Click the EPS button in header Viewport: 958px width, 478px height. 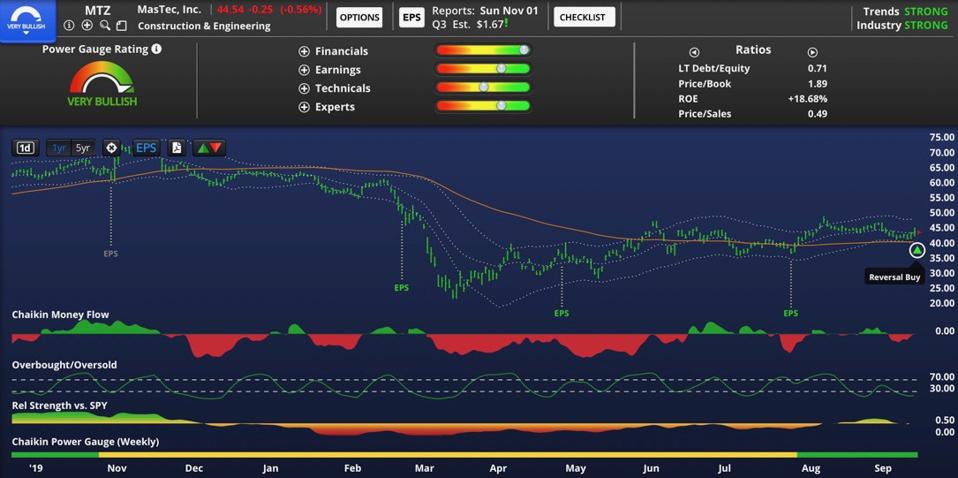coord(411,17)
